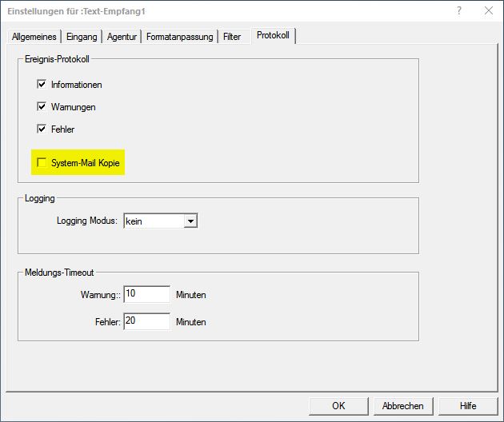Uncheck the Informationen checkbox
This screenshot has height=422, width=504.
point(42,84)
